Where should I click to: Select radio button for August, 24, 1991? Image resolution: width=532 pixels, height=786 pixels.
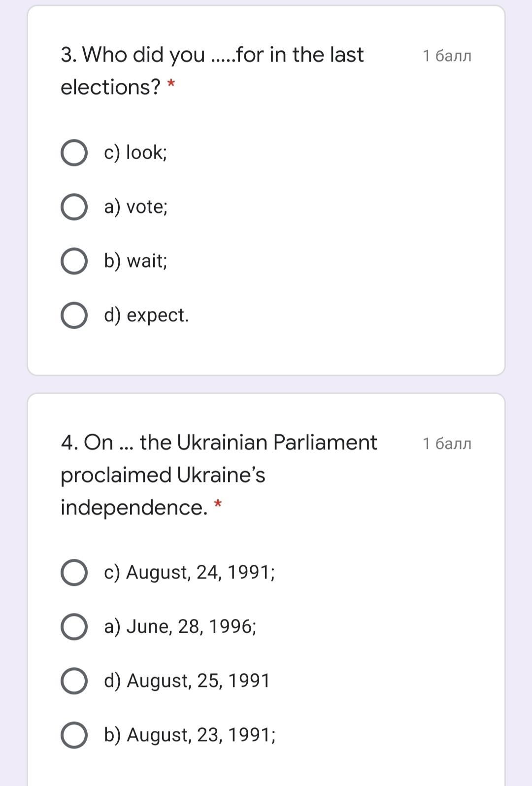click(x=74, y=573)
